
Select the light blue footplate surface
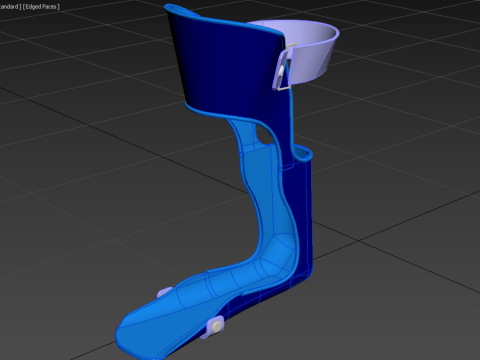pos(167,320)
